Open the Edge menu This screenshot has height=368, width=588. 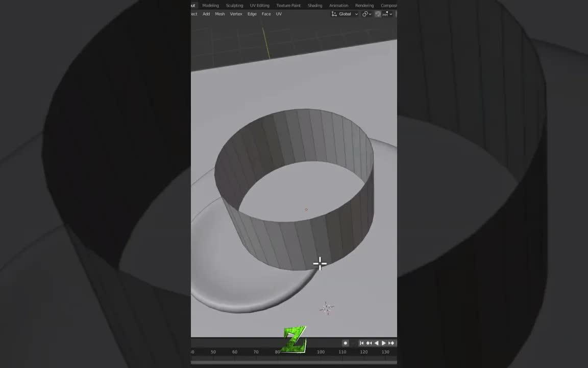click(x=252, y=14)
